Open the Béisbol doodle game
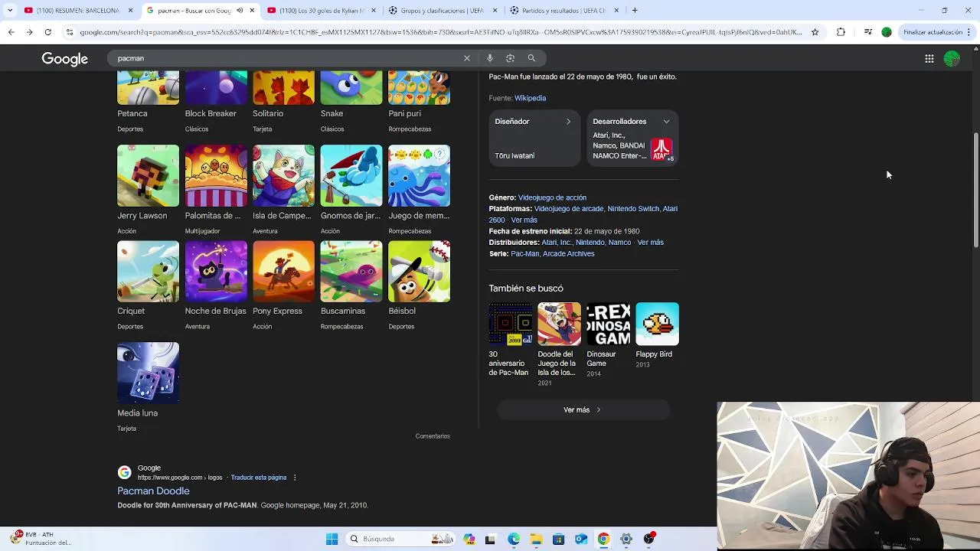The width and height of the screenshot is (980, 551). [419, 271]
